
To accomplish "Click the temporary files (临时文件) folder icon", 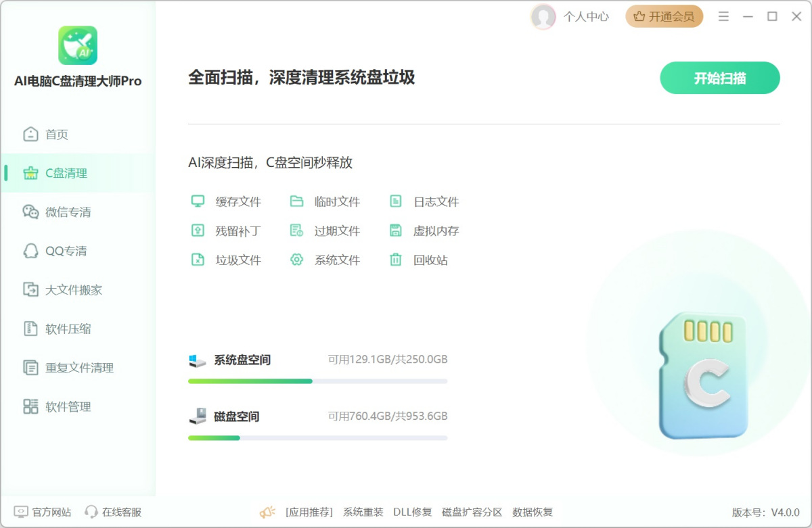I will pyautogui.click(x=296, y=201).
